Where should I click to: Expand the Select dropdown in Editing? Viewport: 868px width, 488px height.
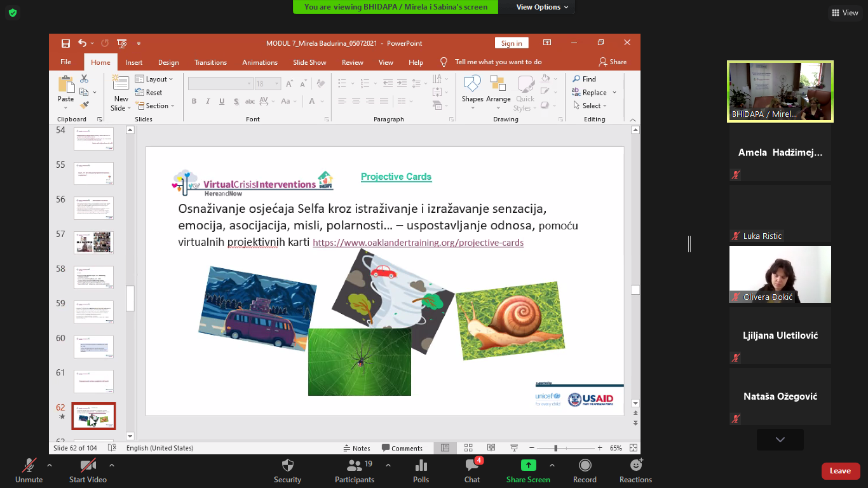click(x=590, y=105)
